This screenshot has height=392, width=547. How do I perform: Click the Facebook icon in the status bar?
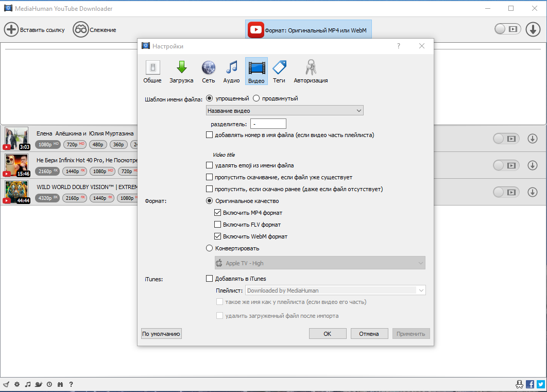(530, 384)
